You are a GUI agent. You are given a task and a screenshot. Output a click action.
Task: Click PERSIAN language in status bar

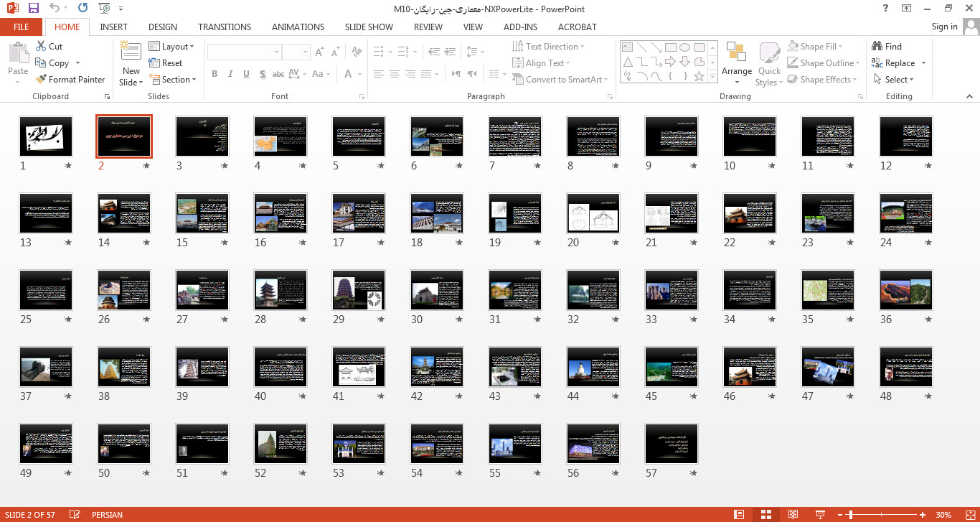107,515
